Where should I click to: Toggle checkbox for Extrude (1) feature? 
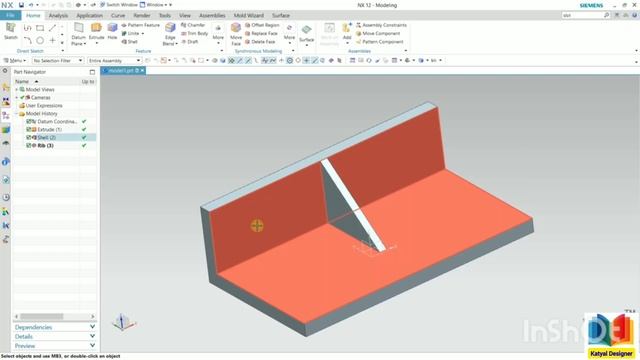29,129
